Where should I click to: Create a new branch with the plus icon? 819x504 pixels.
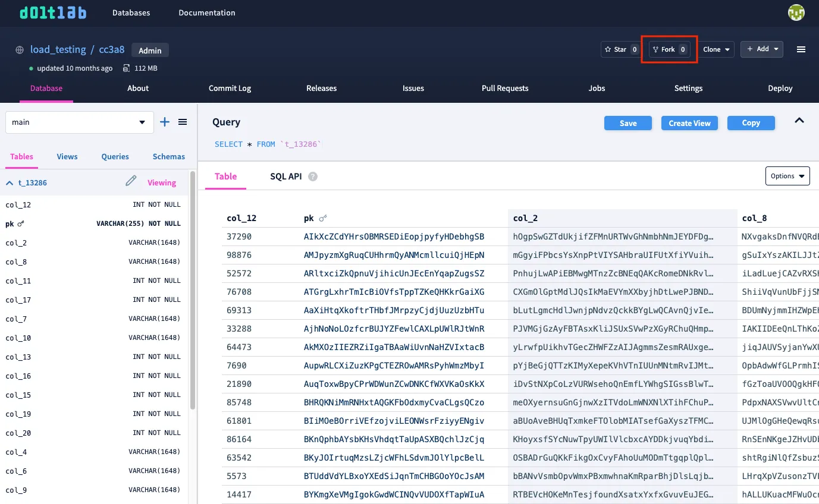(165, 122)
